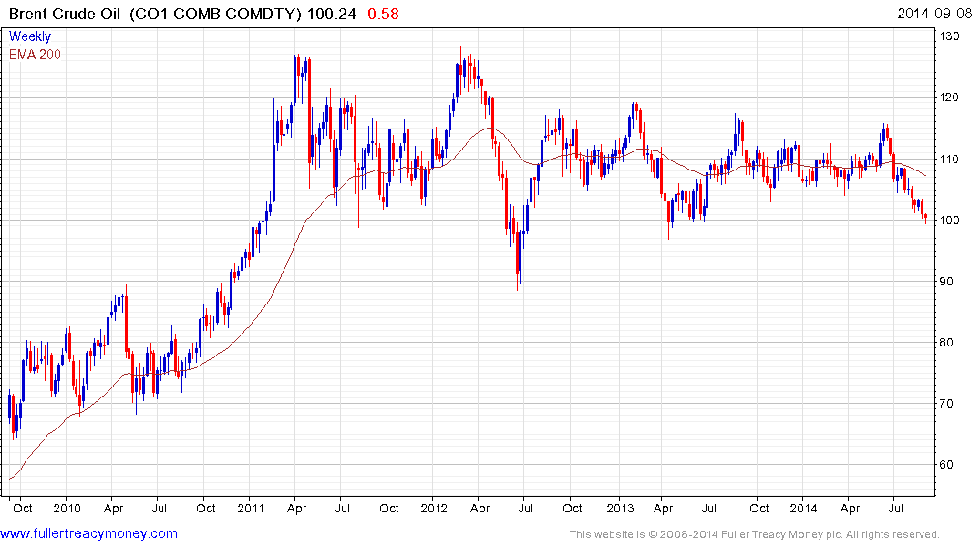980x547 pixels.
Task: Click the 2010 year label on time axis
Action: pyautogui.click(x=67, y=508)
